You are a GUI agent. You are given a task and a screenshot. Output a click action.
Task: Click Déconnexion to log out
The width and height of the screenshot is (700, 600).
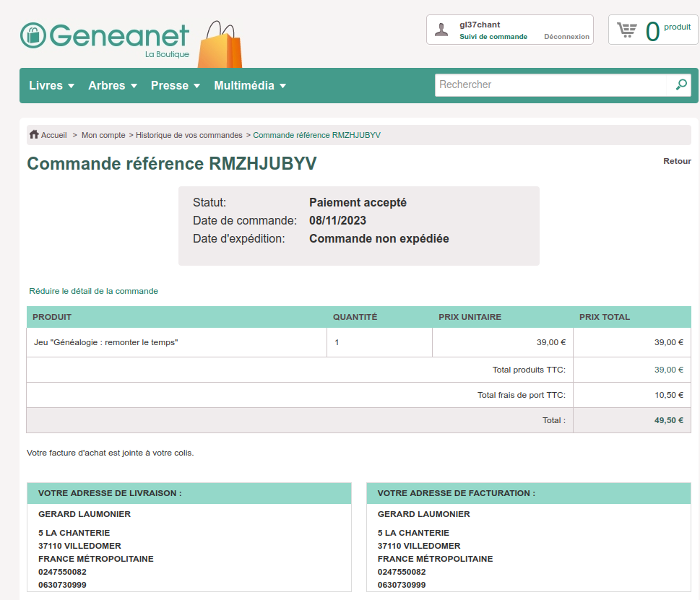tap(566, 37)
